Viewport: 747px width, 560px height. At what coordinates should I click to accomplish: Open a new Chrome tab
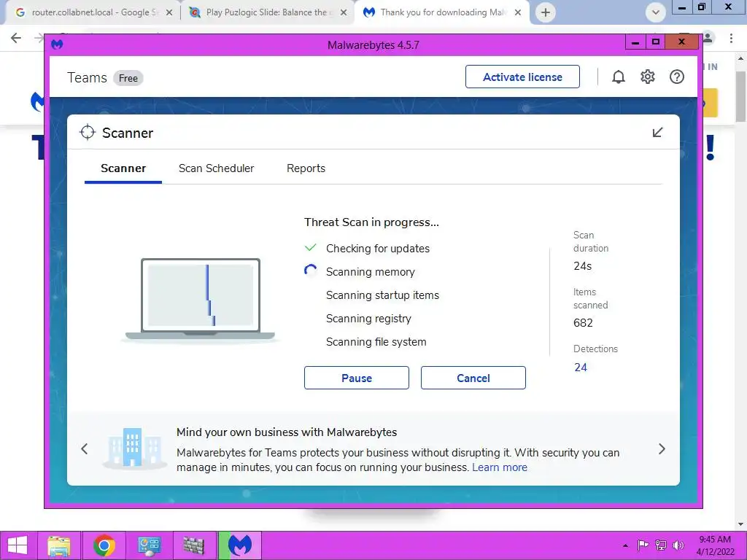tap(546, 12)
